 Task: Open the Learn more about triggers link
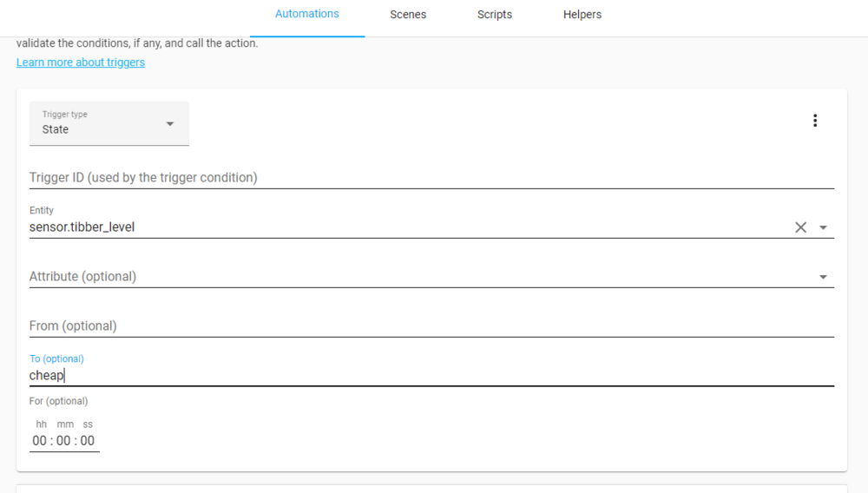[x=81, y=62]
